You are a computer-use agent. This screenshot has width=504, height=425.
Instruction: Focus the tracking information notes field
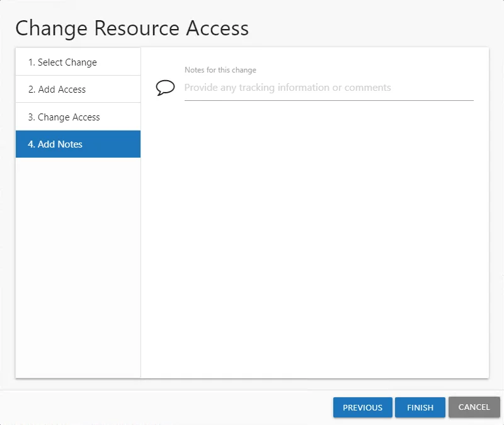pyautogui.click(x=329, y=88)
